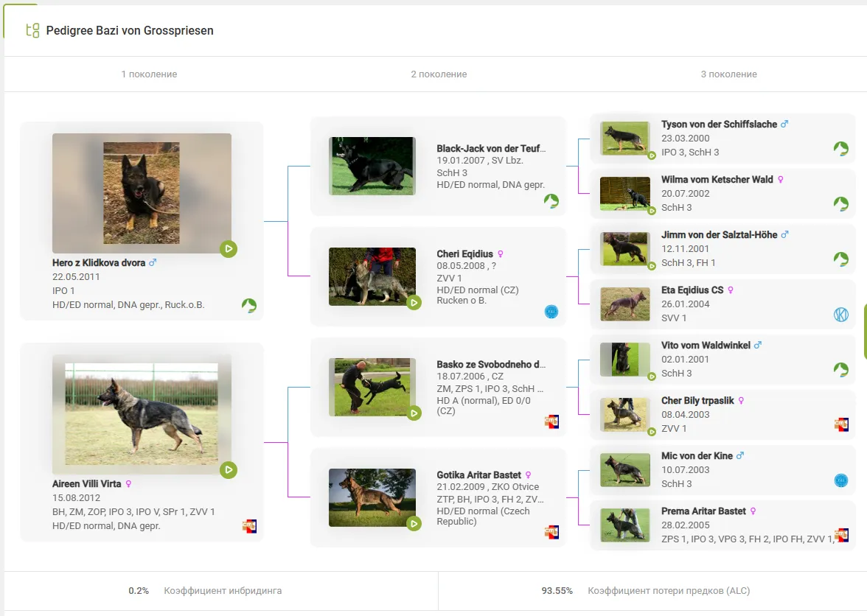Click pedigree tree icon beside page title
867x616 pixels.
click(x=32, y=31)
